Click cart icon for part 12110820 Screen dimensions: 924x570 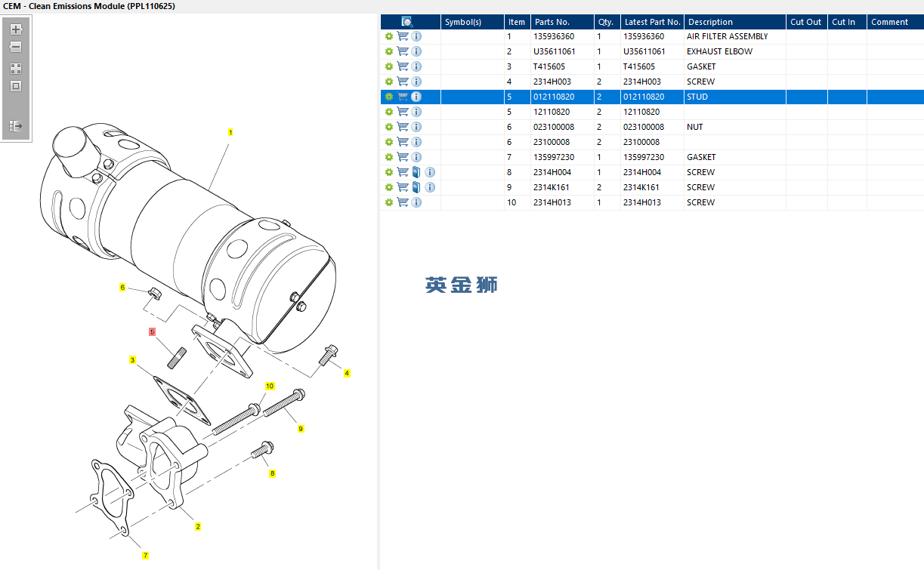(403, 112)
